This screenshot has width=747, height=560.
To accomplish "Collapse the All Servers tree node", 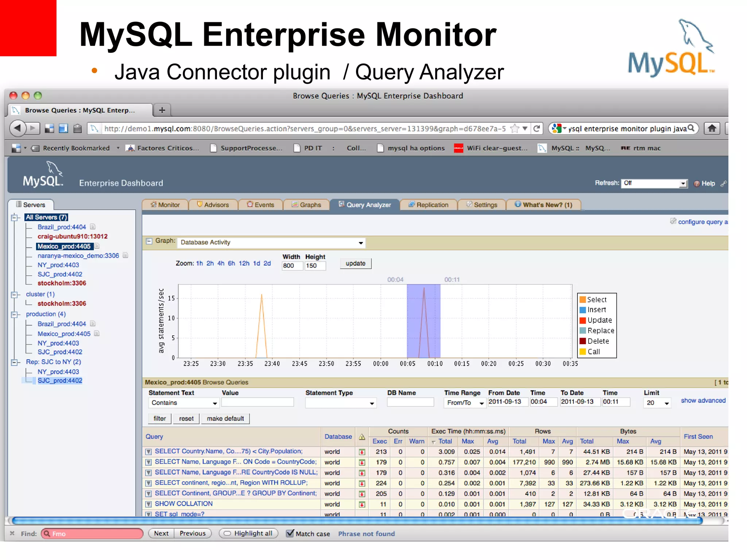I will (x=15, y=218).
